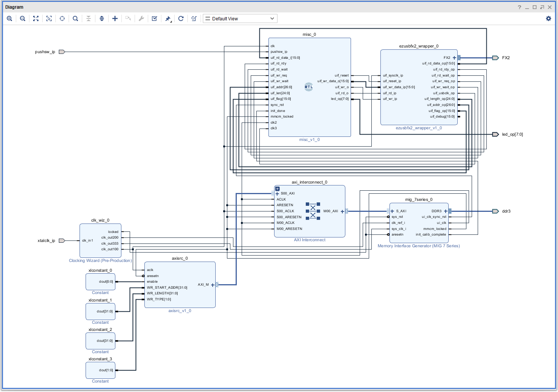
Task: Click the Validate Design checkmark icon
Action: tap(155, 18)
